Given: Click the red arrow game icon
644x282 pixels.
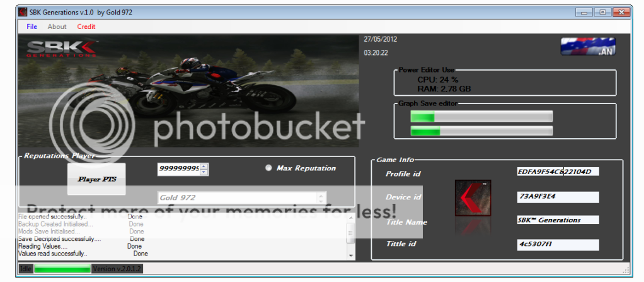Looking at the screenshot, I should point(473,198).
